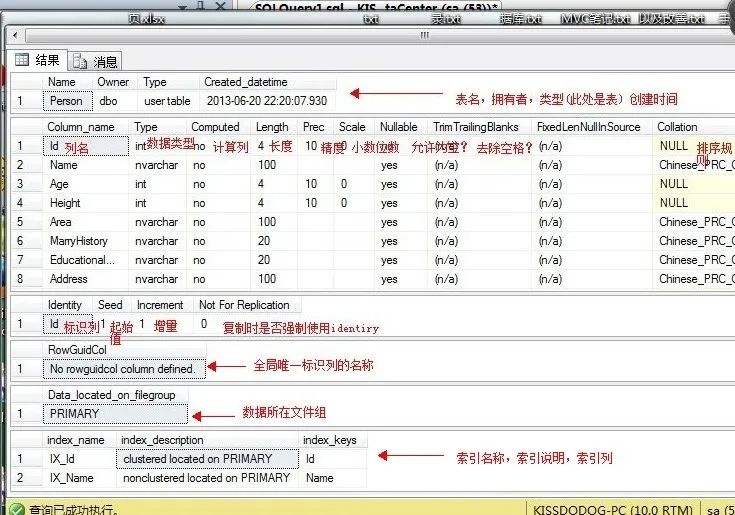Click the Length column header
This screenshot has width=735, height=515.
pyautogui.click(x=272, y=127)
